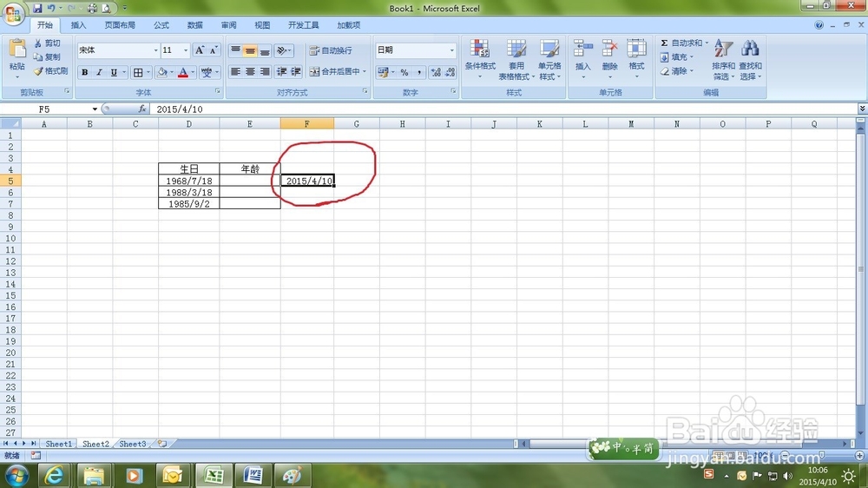868x488 pixels.
Task: Increase indent
Action: click(x=296, y=72)
